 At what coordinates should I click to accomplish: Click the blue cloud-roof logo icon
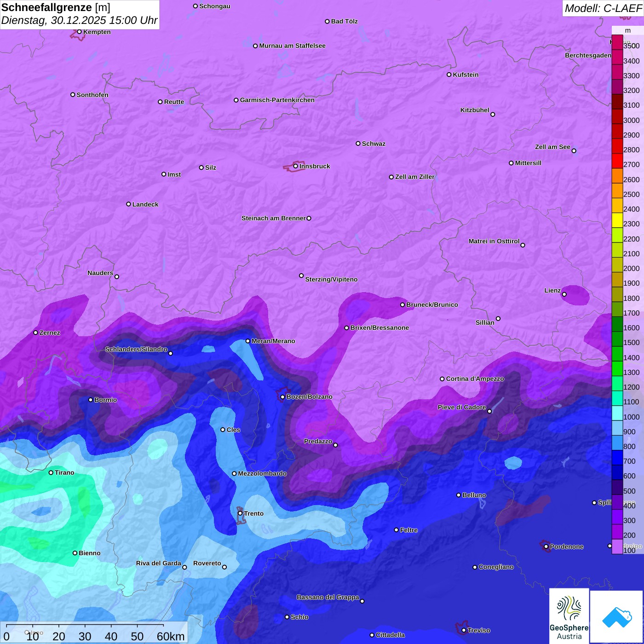coord(616,616)
